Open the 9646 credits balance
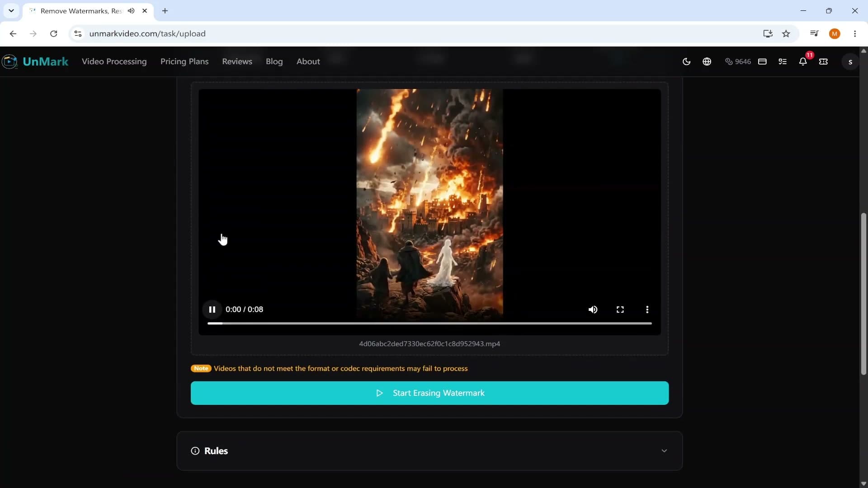Viewport: 868px width, 488px height. (738, 61)
